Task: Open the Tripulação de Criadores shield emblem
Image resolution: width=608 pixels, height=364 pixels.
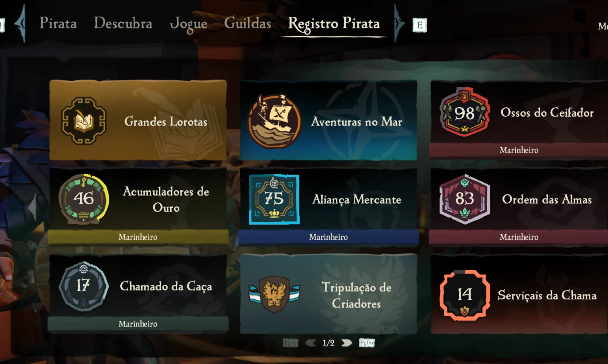Action: [x=274, y=295]
